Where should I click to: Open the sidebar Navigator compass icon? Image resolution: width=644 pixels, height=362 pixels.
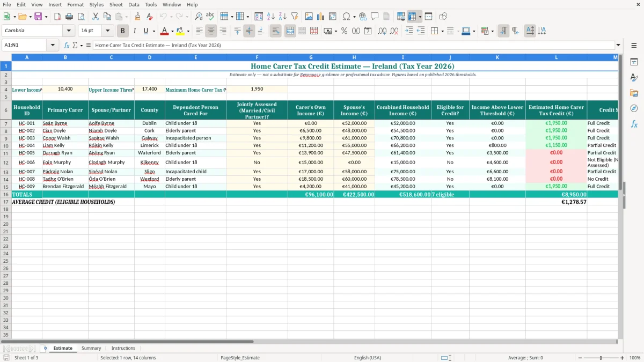[x=634, y=108]
